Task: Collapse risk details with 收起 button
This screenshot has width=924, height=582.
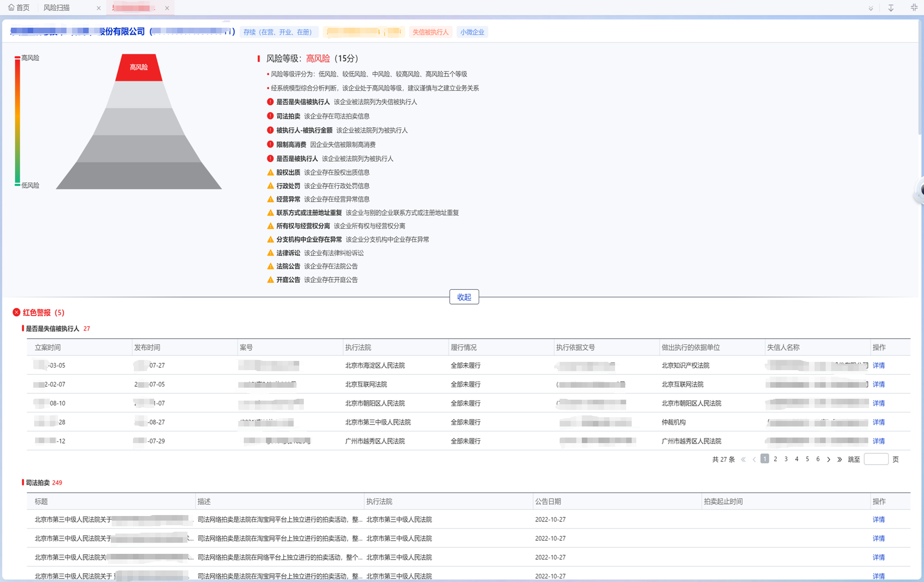Action: pos(464,297)
